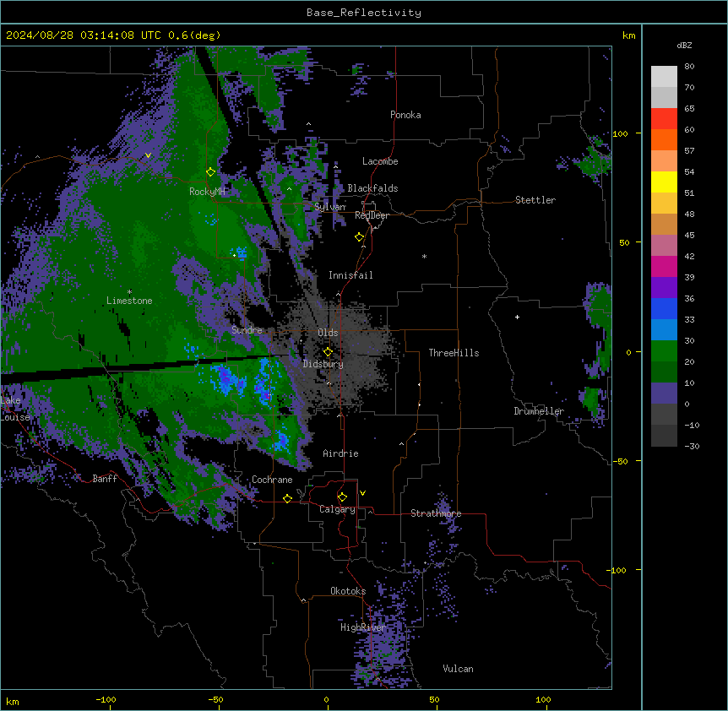
Task: Select the brown 48-45 dBZ legend swatch
Action: pyautogui.click(x=664, y=224)
